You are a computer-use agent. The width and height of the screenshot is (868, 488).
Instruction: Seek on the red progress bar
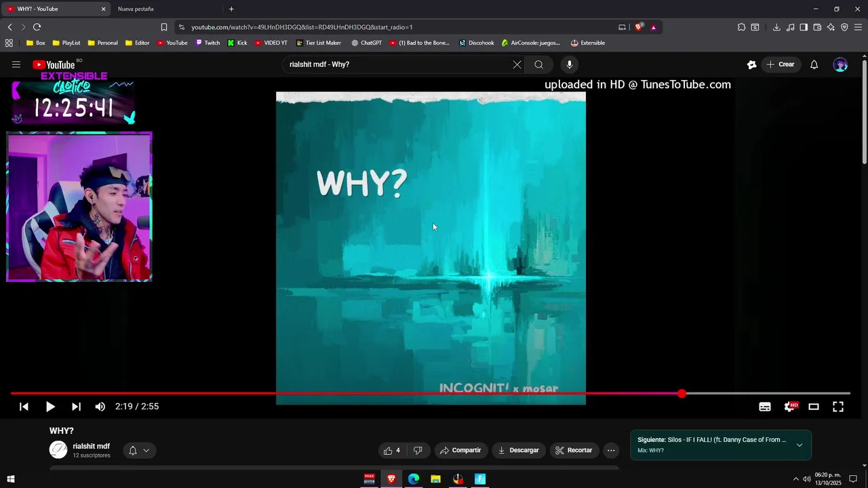pos(346,393)
